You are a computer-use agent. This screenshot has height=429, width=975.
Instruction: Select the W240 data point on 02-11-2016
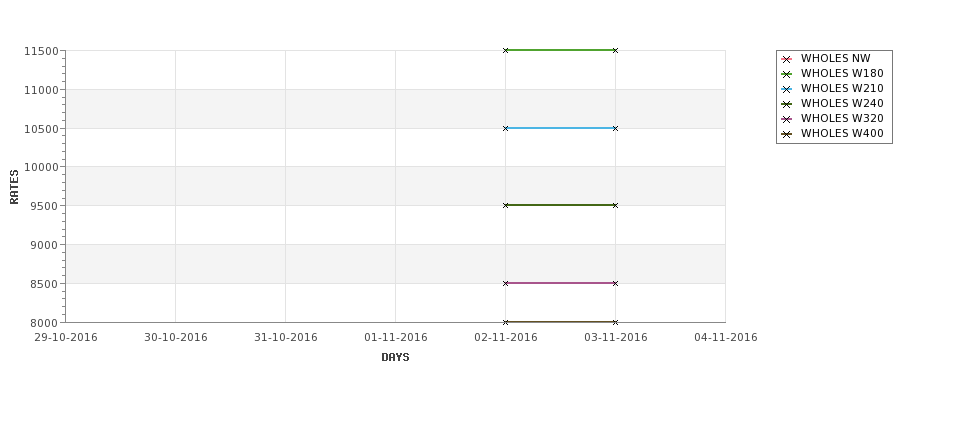tap(506, 205)
